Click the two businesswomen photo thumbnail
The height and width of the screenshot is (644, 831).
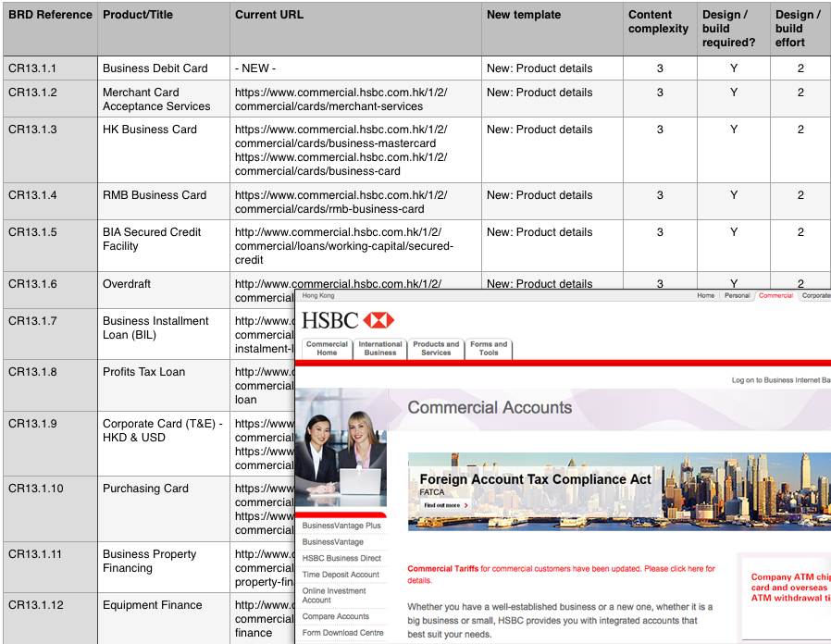coord(341,447)
